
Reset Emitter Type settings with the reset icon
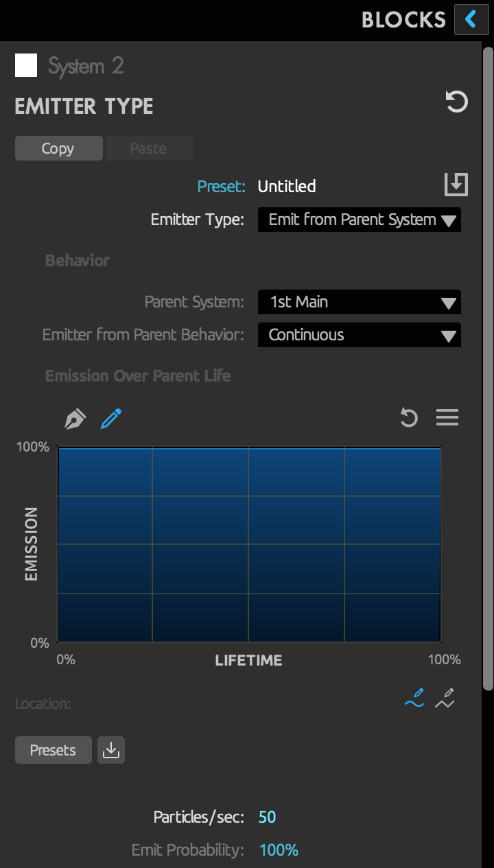(456, 102)
